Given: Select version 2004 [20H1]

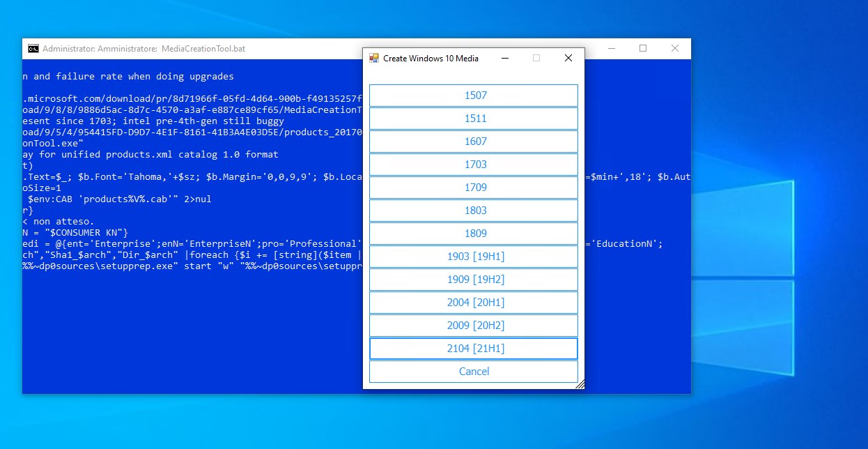Looking at the screenshot, I should point(474,303).
